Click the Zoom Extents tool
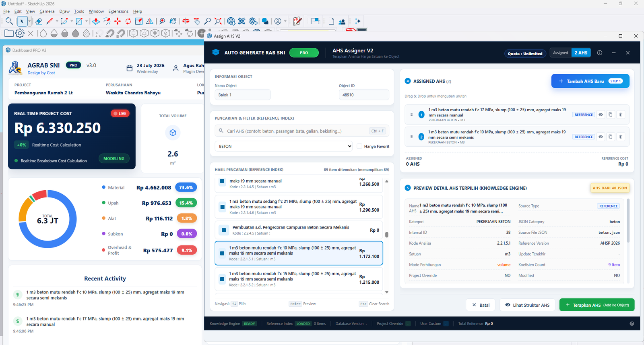Image resolution: width=644 pixels, height=345 pixels. 218,21
